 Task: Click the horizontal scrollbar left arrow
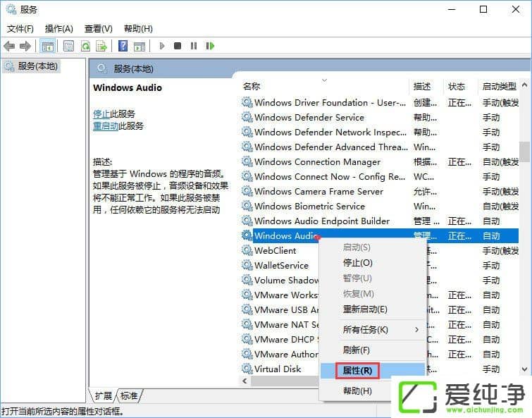pyautogui.click(x=245, y=381)
